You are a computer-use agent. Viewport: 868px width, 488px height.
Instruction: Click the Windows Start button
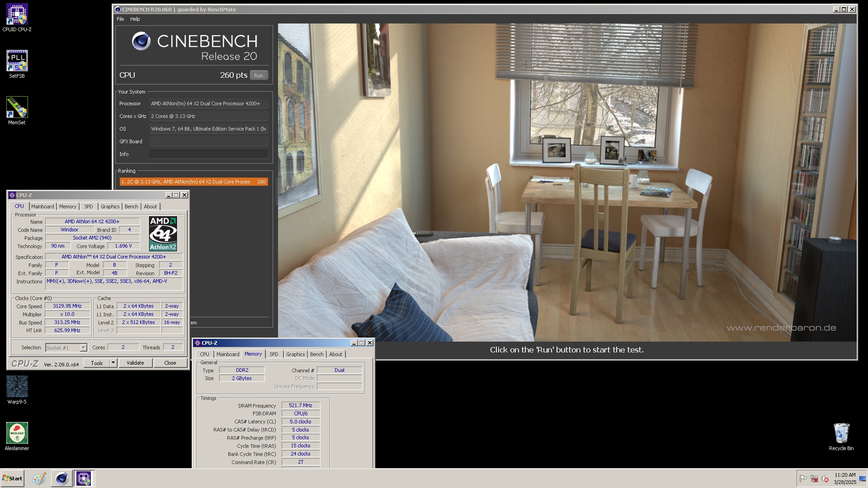coord(12,479)
